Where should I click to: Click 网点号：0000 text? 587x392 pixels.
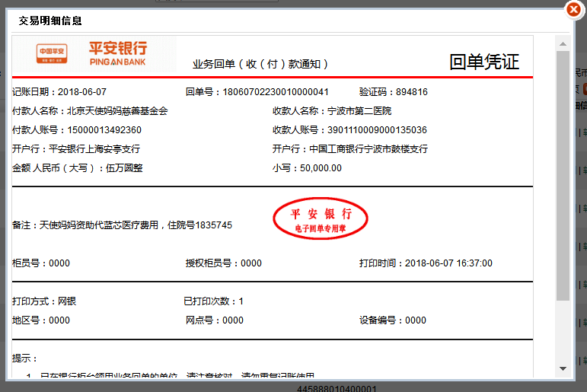(215, 320)
